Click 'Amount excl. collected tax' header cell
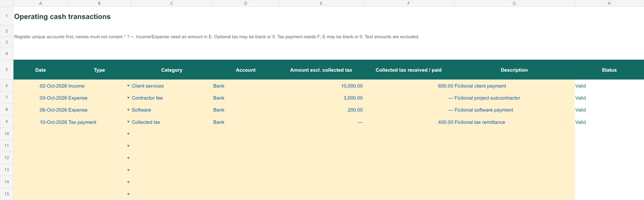This screenshot has width=644, height=200. coord(321,70)
